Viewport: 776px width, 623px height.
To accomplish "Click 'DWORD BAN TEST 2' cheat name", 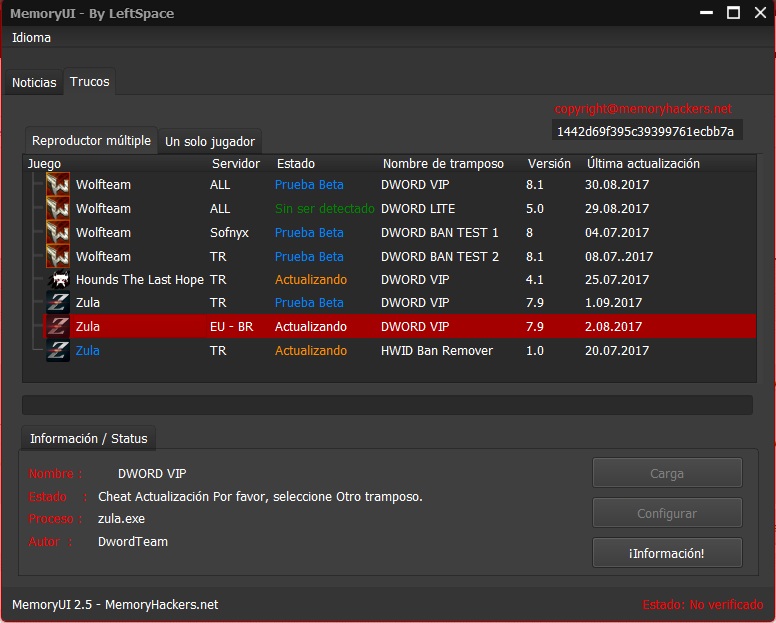I will coord(440,256).
